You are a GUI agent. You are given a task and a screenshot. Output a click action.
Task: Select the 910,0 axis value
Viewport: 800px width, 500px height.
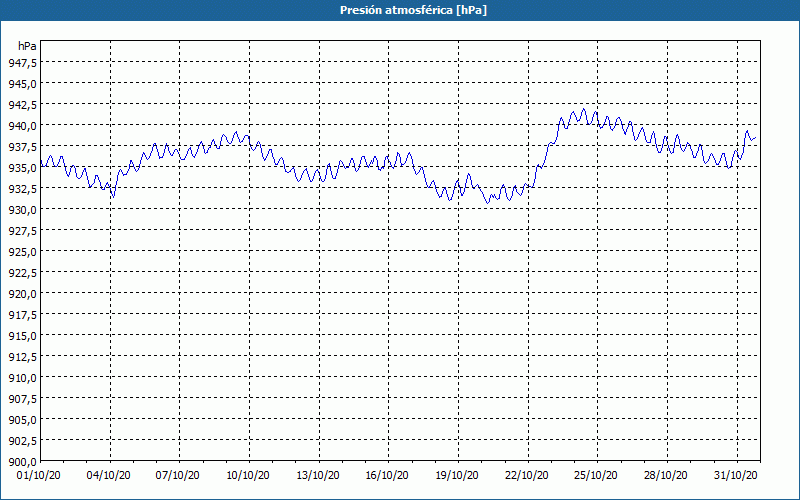coord(22,378)
